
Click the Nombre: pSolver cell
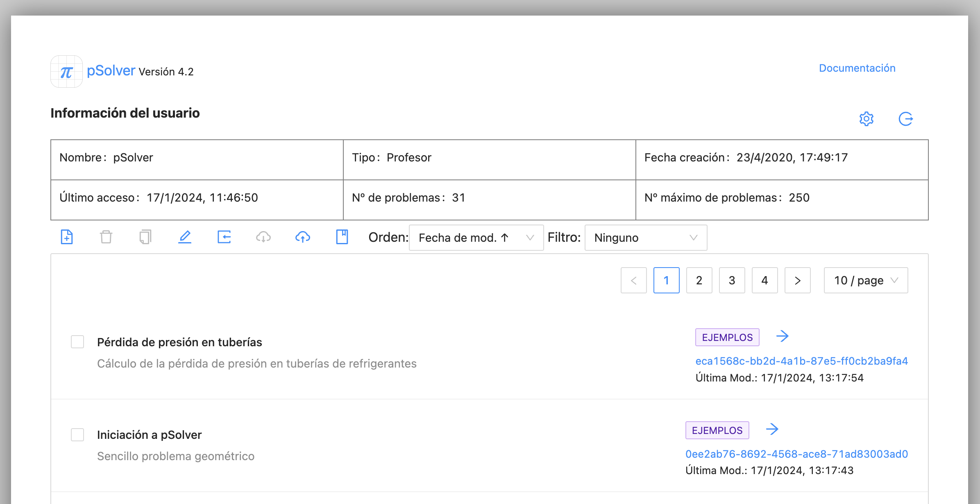coord(197,159)
